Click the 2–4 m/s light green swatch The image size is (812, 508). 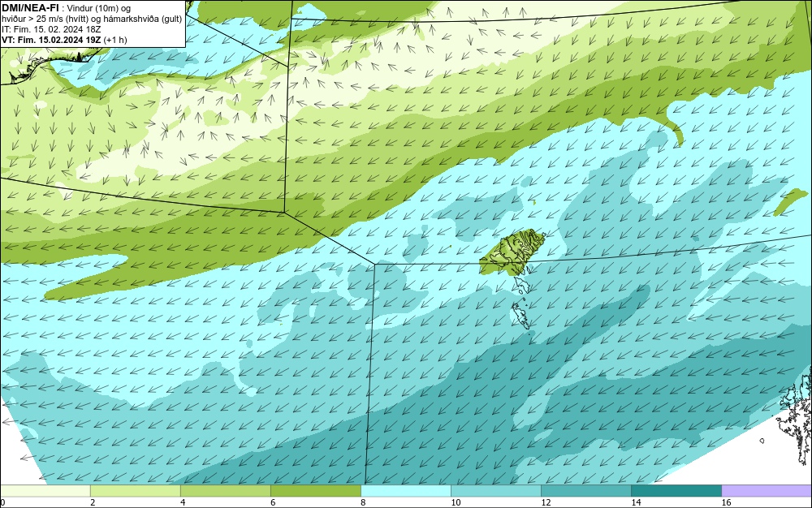[x=135, y=490]
